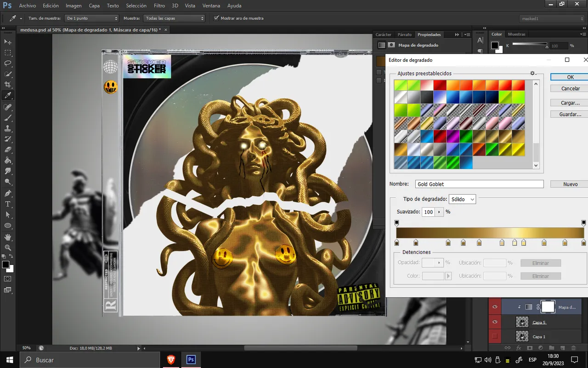Screen dimensions: 588x368
Task: Uncheck Mostrar aro de muestra checkbox
Action: [217, 18]
